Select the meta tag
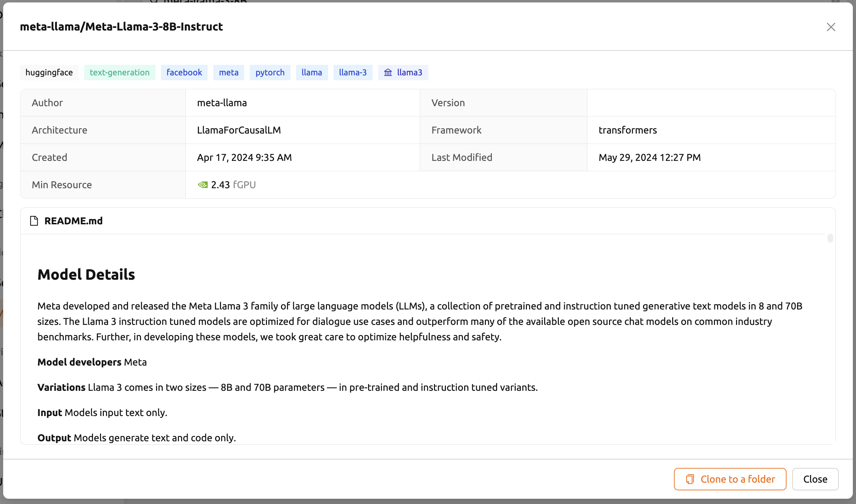This screenshot has height=504, width=856. coord(229,73)
